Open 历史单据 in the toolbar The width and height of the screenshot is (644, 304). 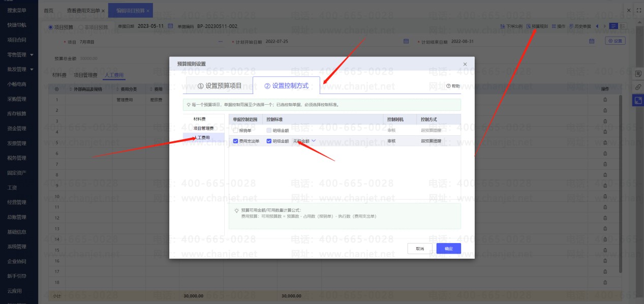pos(580,26)
